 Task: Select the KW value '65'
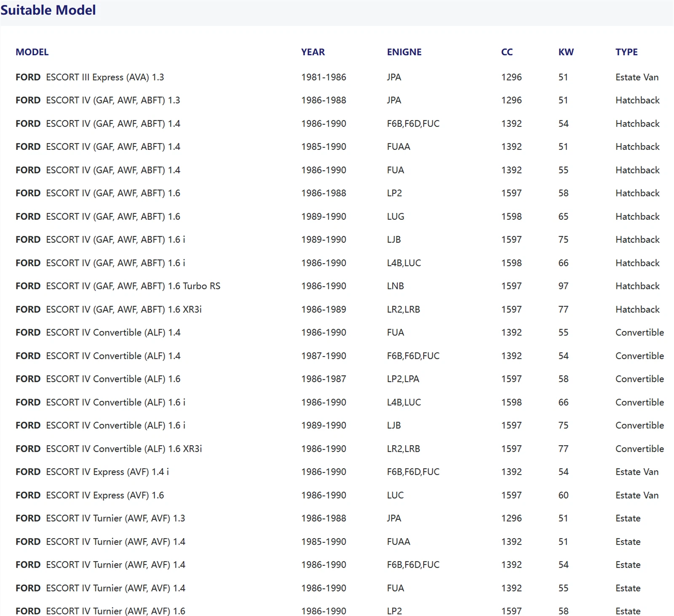[563, 216]
